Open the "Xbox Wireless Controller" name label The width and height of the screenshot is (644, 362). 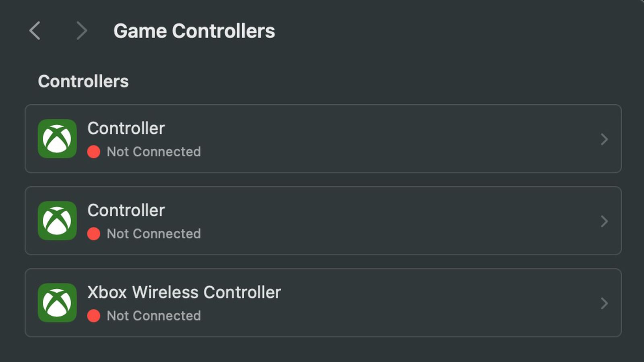[x=184, y=292]
